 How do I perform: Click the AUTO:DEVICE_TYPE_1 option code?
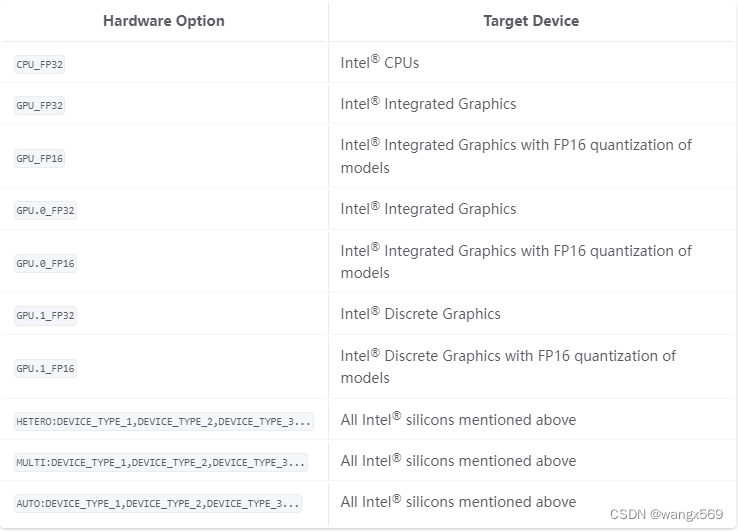click(x=158, y=503)
